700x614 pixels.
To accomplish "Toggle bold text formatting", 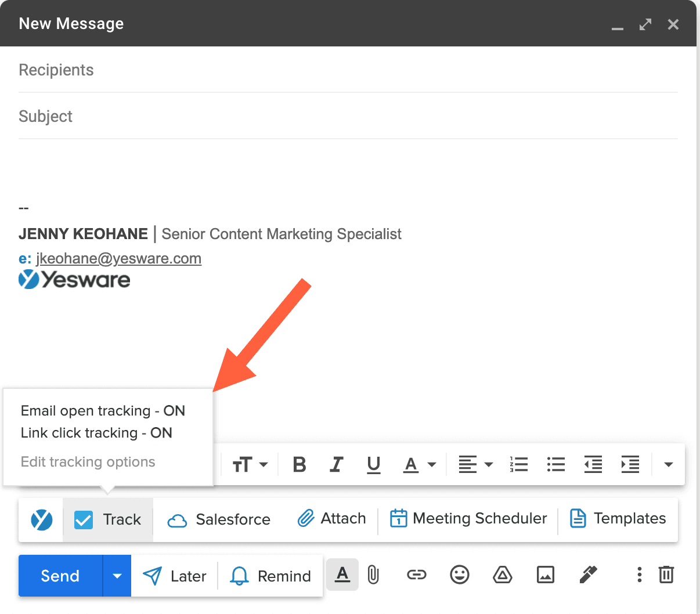I will (300, 464).
